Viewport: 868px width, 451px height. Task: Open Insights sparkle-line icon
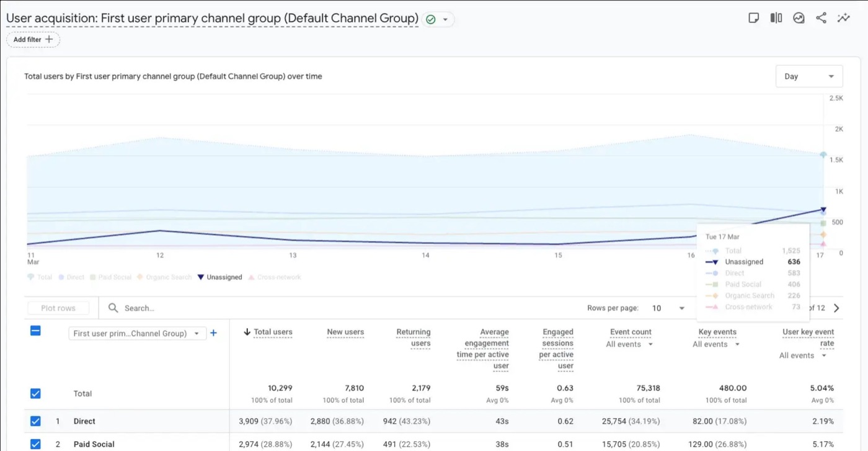[x=843, y=18]
